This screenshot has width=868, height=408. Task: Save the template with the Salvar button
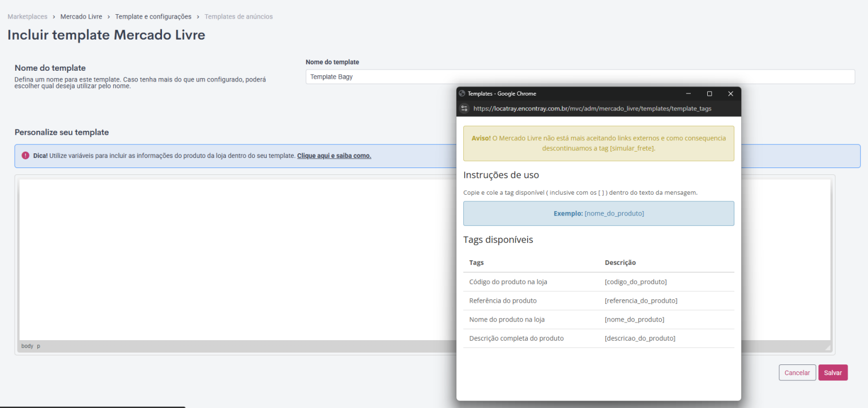[833, 372]
